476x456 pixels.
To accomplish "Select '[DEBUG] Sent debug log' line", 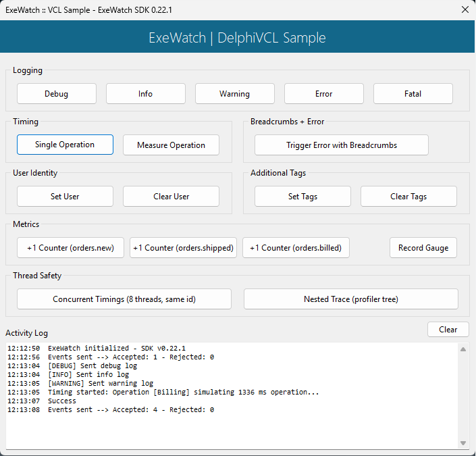I will coord(72,365).
